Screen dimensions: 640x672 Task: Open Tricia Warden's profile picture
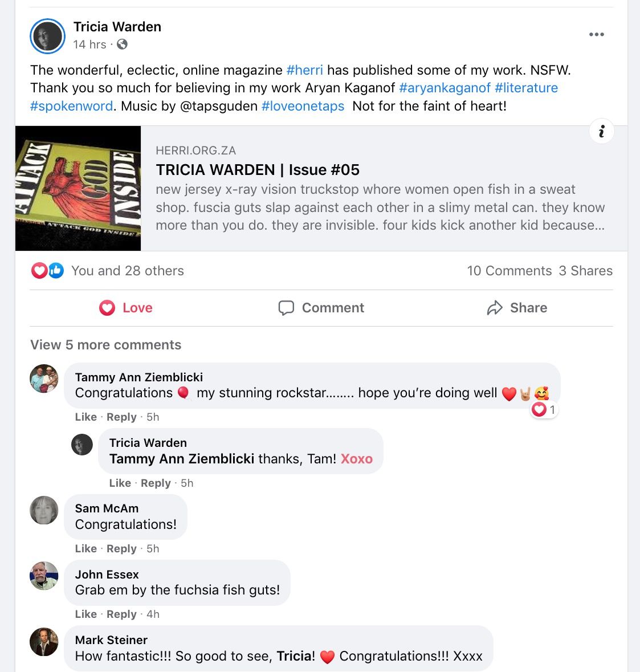coord(47,36)
